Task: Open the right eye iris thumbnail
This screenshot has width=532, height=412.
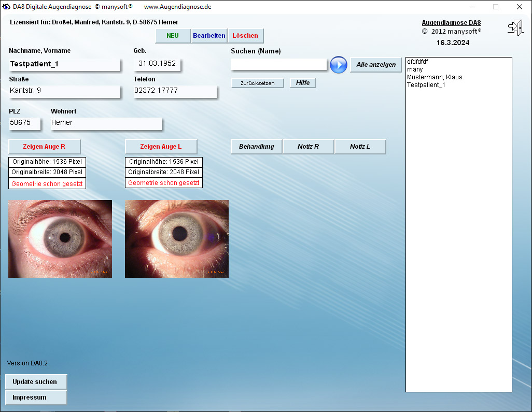Action: (60, 238)
